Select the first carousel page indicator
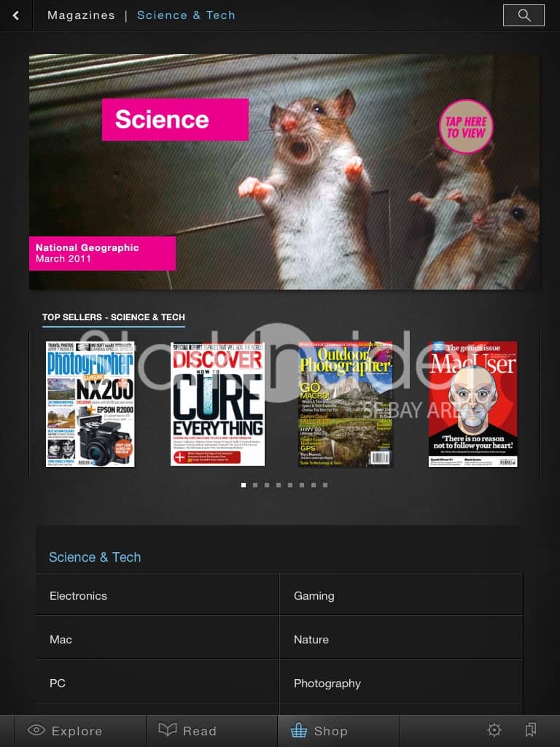Screen dimensions: 560x747 (244, 485)
